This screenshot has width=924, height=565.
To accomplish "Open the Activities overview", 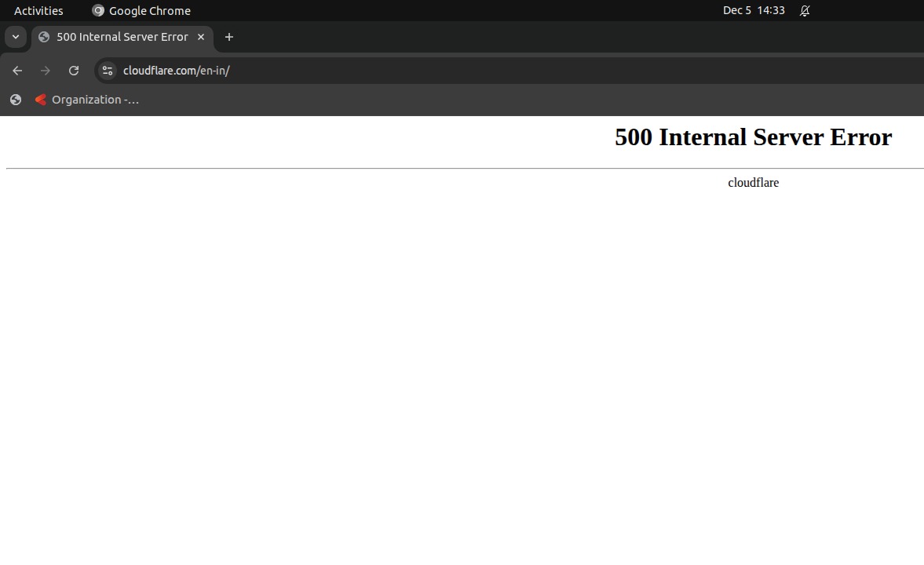I will click(x=38, y=11).
